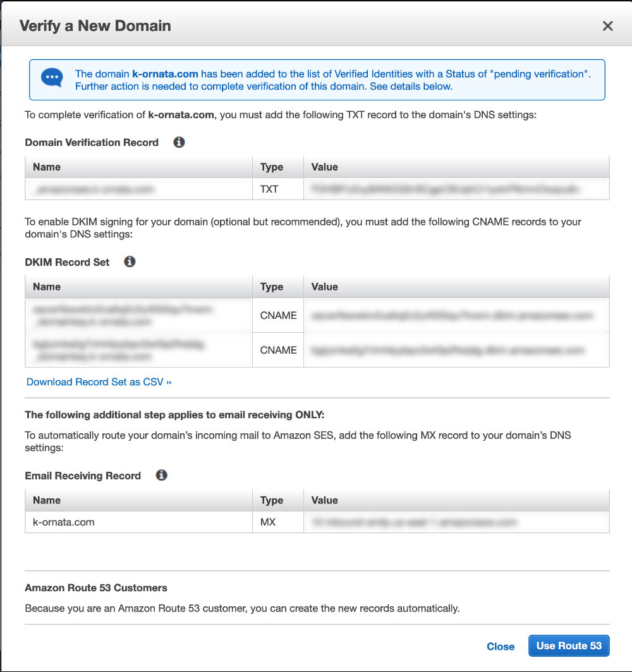Viewport: 632px width, 672px height.
Task: Select the second CNAME type cell
Action: (278, 350)
